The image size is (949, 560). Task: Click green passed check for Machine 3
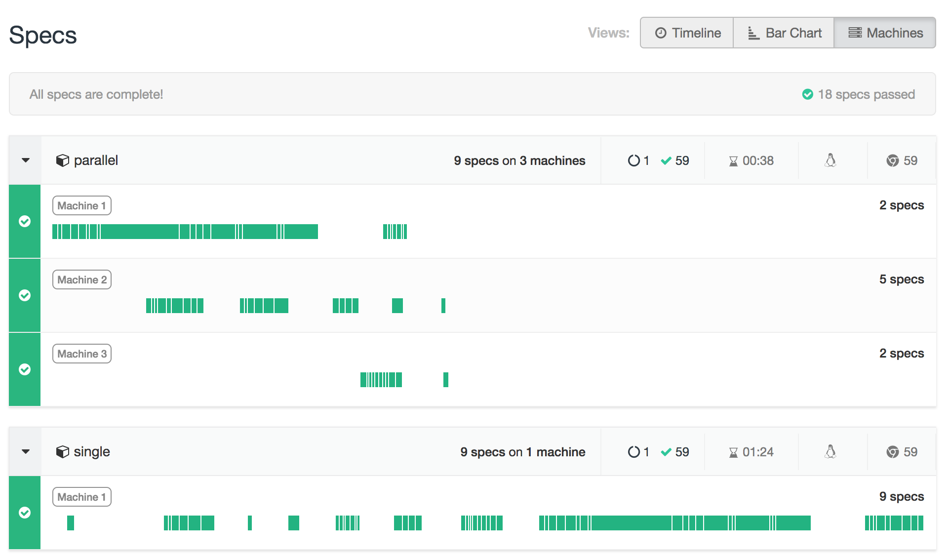(x=25, y=369)
